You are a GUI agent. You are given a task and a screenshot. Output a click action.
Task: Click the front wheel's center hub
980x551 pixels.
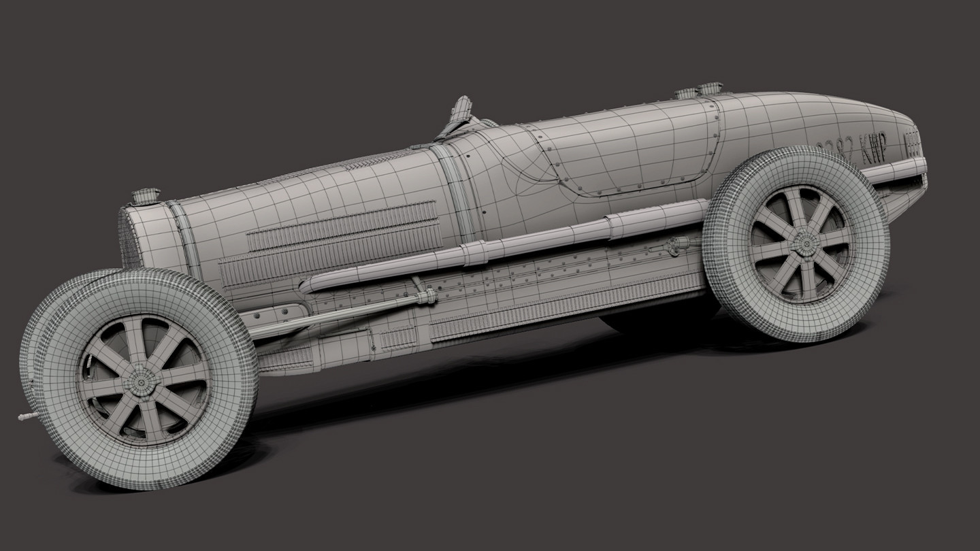pos(142,383)
